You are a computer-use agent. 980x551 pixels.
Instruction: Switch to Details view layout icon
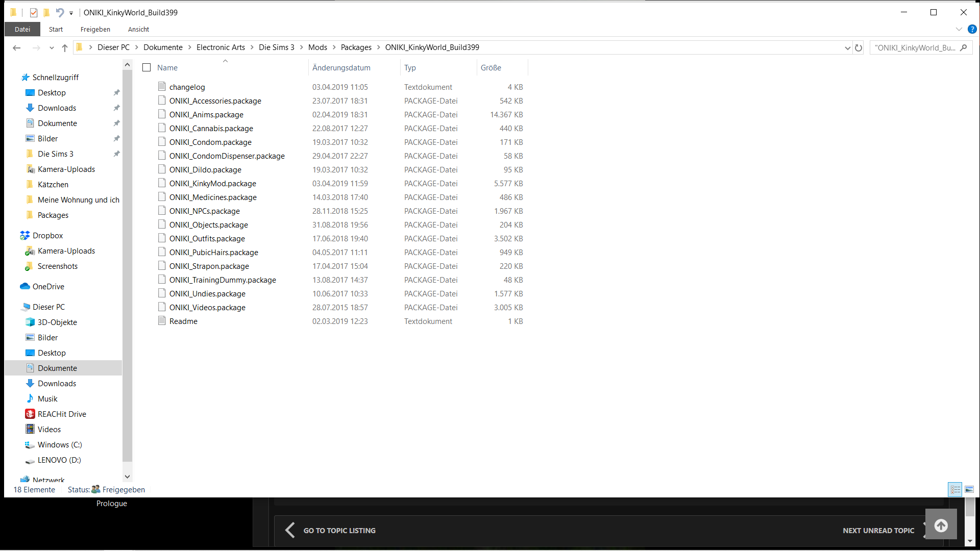coord(955,489)
